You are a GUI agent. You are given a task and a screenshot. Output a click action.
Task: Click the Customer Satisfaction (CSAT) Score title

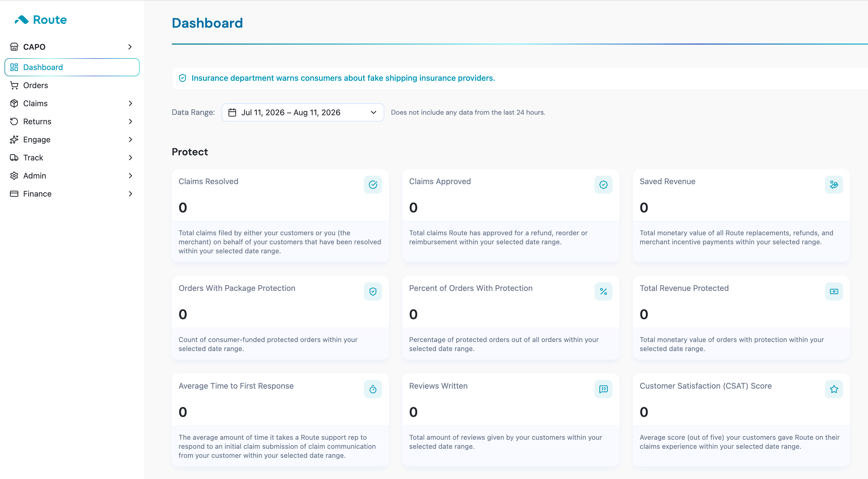click(x=706, y=386)
